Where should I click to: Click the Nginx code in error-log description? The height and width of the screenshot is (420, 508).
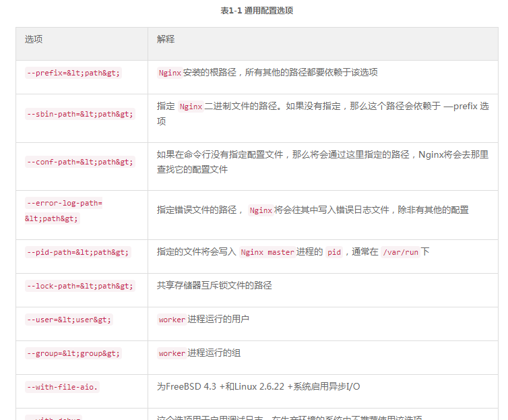[261, 210]
